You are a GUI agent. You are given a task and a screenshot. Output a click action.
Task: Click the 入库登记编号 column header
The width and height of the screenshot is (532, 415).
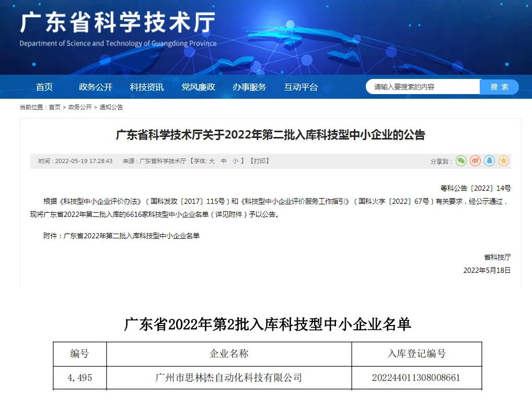click(417, 353)
